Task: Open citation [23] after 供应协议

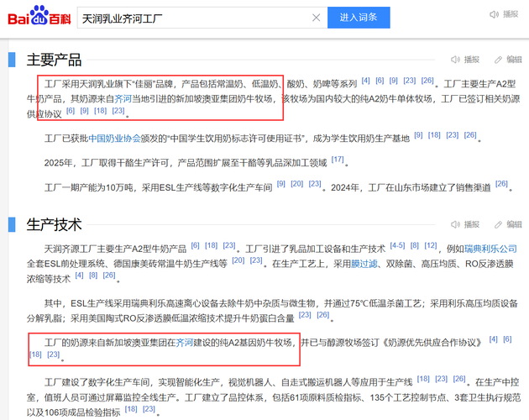Action: (118, 111)
